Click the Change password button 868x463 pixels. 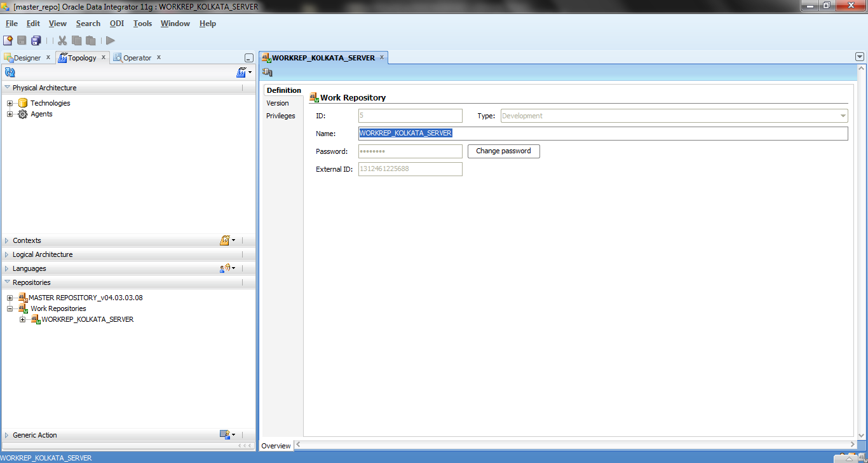click(503, 151)
